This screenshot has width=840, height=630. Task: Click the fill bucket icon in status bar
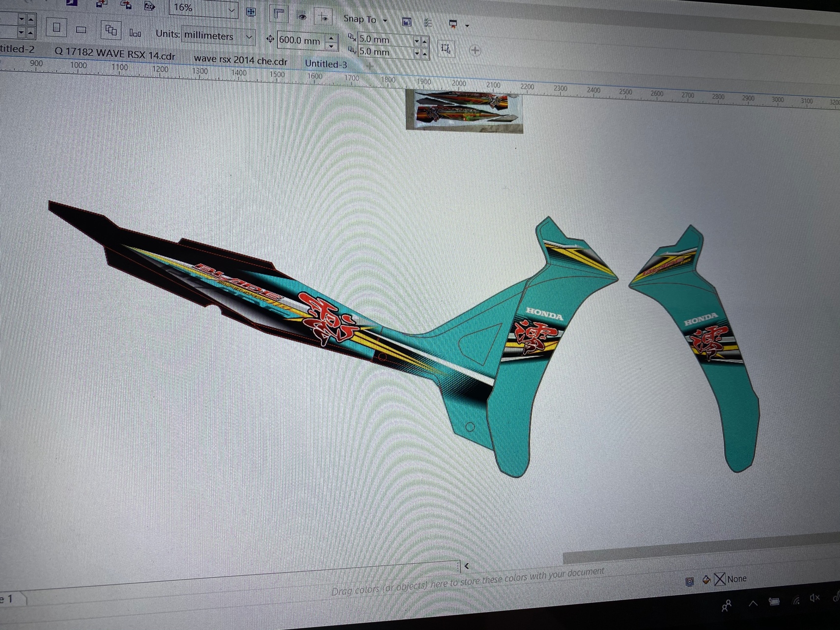coord(706,580)
